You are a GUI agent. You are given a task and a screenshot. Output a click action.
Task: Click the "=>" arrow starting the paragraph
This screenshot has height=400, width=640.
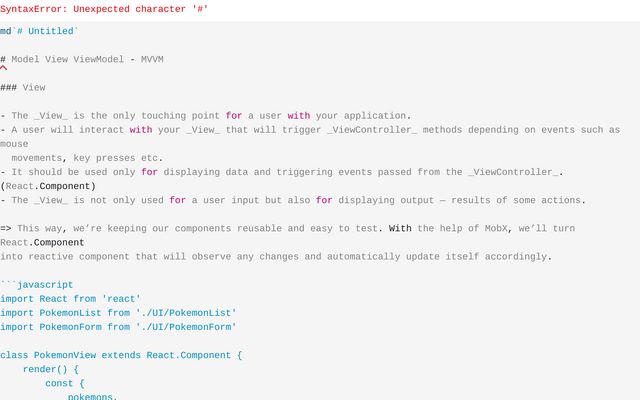click(6, 228)
